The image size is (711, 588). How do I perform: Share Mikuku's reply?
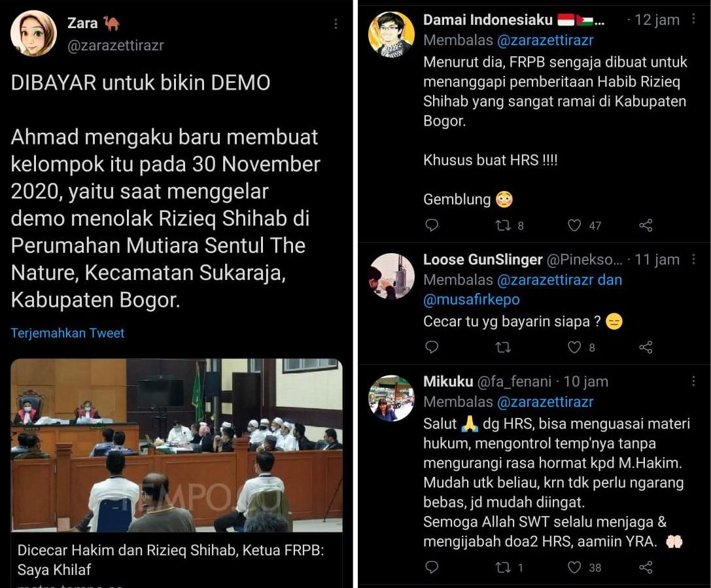click(x=646, y=567)
